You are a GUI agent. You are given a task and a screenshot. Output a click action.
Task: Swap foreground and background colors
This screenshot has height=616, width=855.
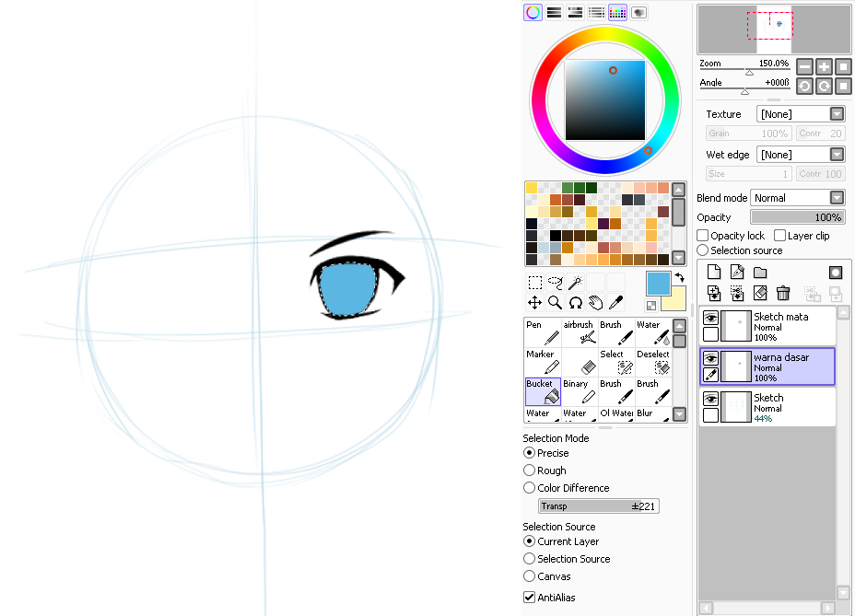(x=679, y=277)
